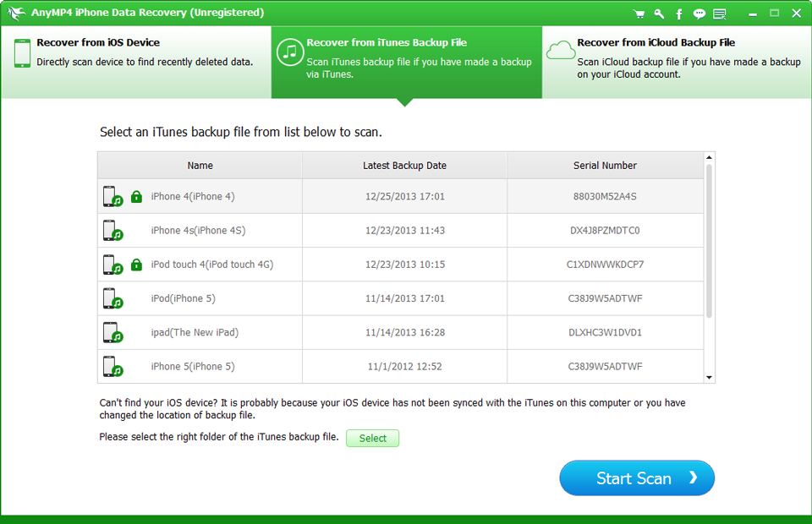Click the menu list icon in title bar

(x=720, y=14)
